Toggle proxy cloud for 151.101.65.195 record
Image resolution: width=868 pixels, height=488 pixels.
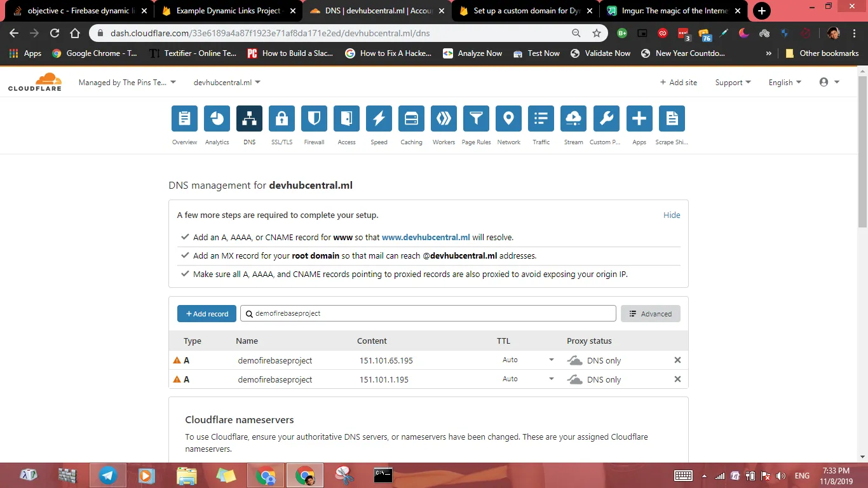[x=574, y=360]
